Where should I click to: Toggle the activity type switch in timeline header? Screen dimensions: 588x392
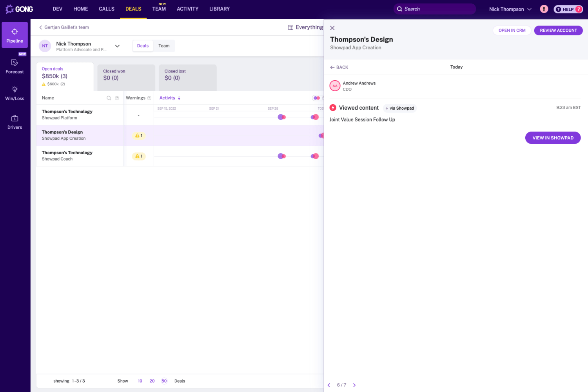pos(317,98)
